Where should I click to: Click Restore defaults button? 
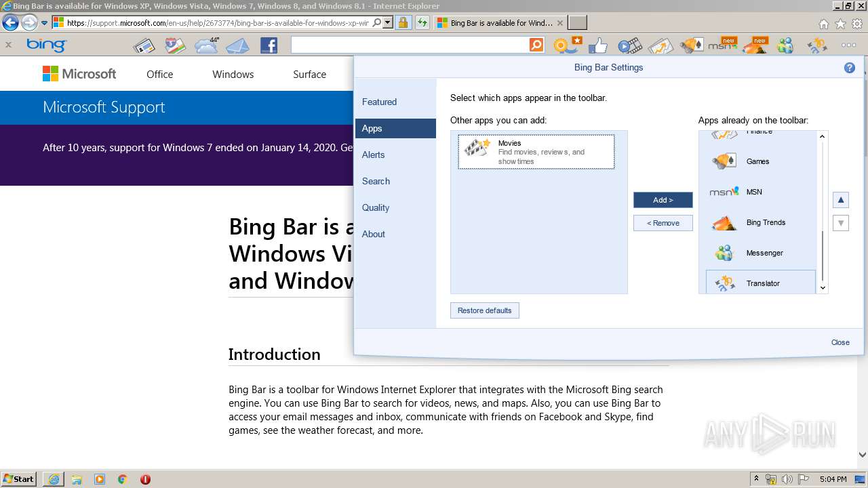tap(485, 310)
